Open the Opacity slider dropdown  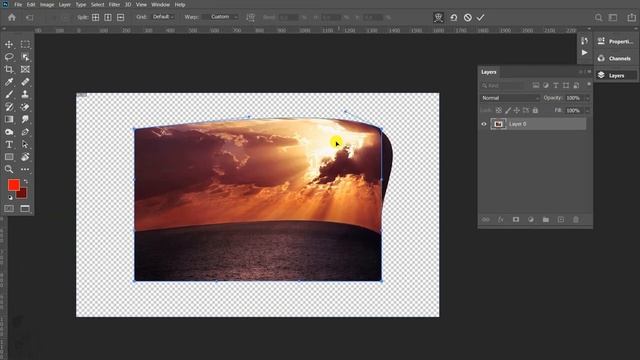tap(588, 98)
